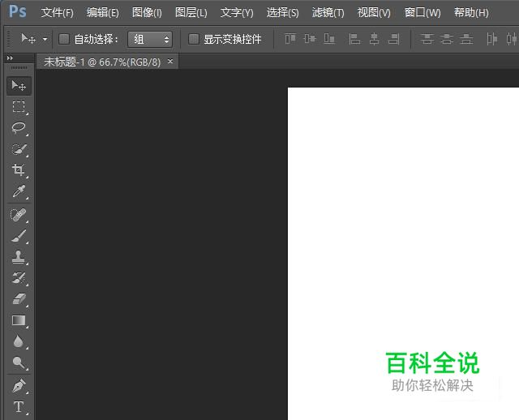Open the 图层(L) menu
This screenshot has height=420, width=519.
tap(191, 13)
